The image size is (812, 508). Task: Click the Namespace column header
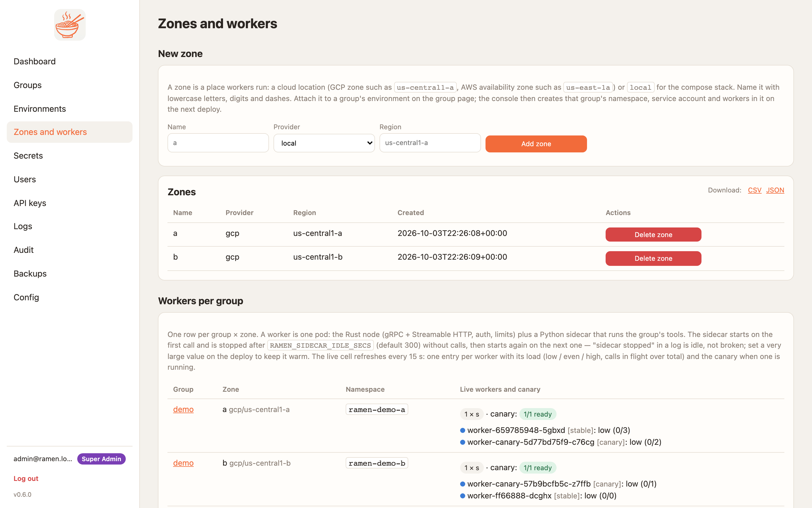[365, 389]
